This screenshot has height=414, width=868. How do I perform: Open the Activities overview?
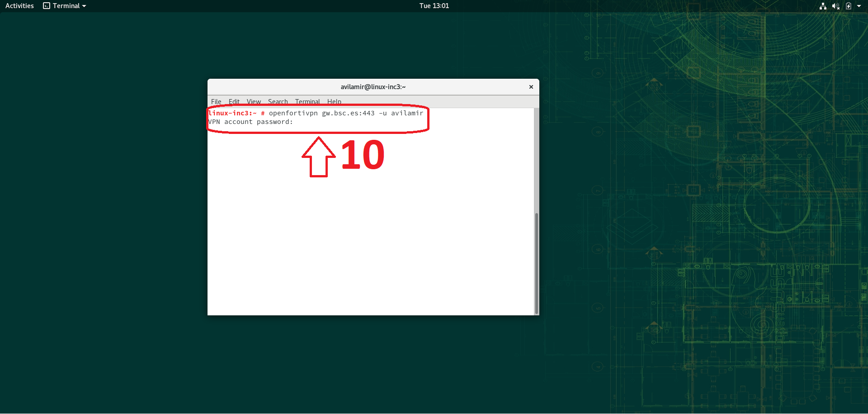(x=19, y=6)
